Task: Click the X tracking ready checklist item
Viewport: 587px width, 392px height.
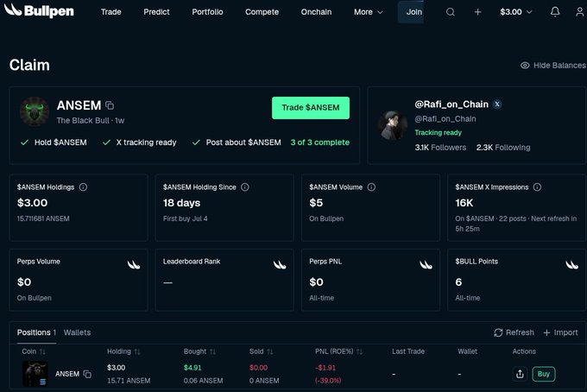Action: coord(139,142)
